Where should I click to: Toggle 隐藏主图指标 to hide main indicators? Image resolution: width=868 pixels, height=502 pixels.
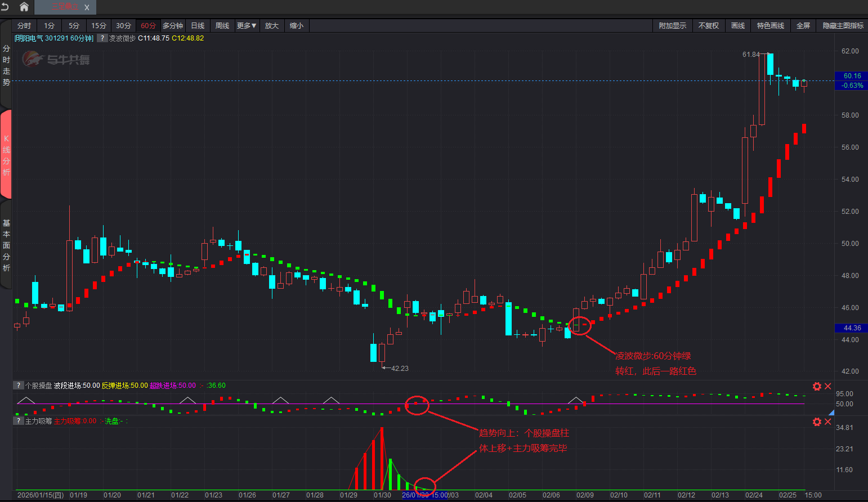pyautogui.click(x=843, y=26)
